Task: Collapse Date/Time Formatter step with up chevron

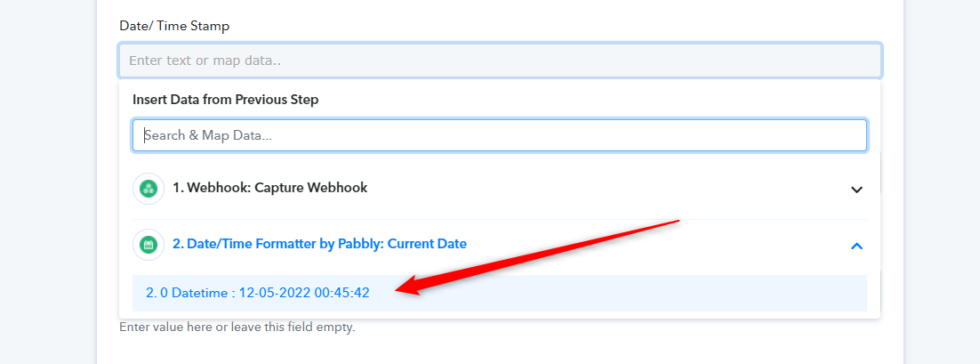Action: (856, 246)
